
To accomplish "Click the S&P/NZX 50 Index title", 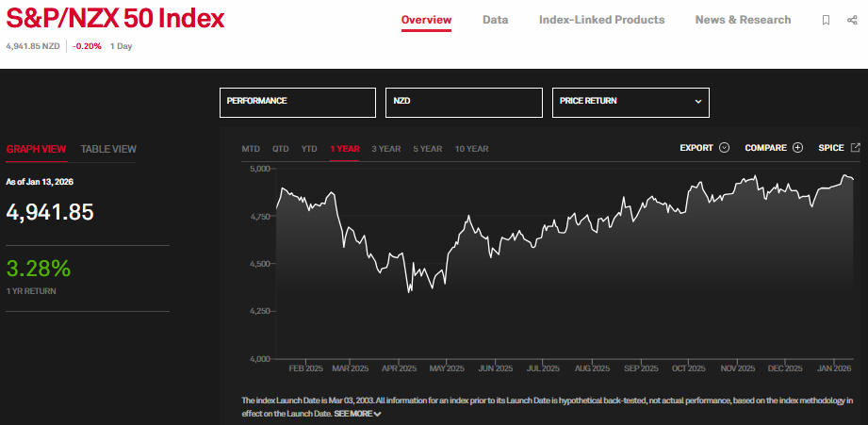I will [115, 20].
